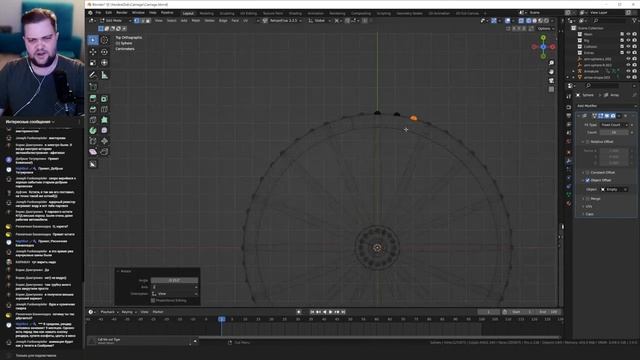The width and height of the screenshot is (640, 360).
Task: Toggle camera view icon in viewport
Action: [551, 80]
